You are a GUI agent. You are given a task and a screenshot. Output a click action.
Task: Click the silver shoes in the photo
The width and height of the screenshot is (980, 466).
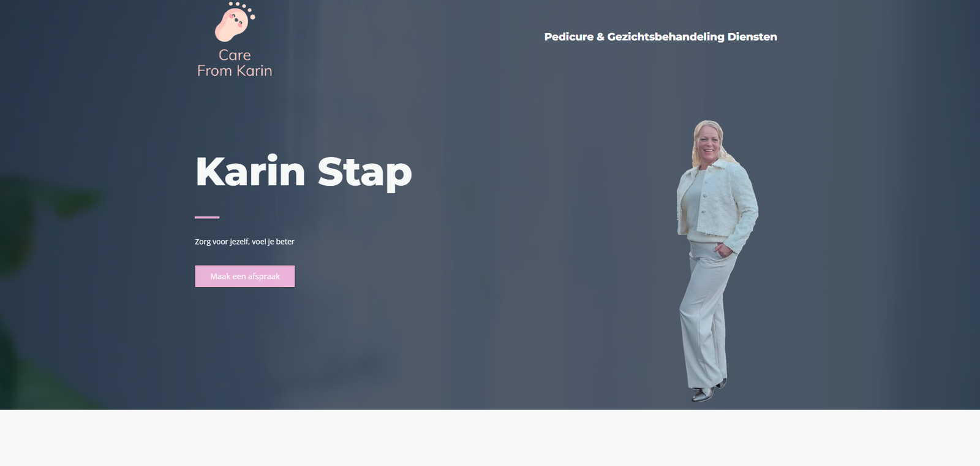coord(707,391)
